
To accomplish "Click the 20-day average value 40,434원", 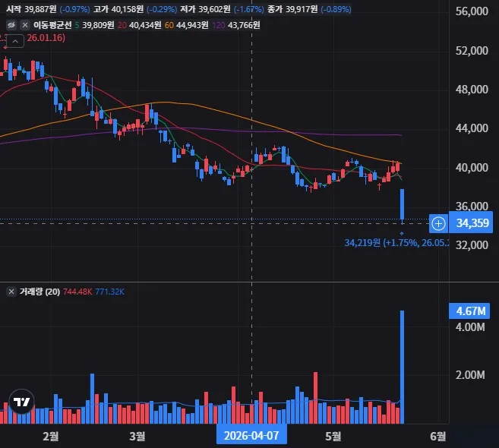I will pyautogui.click(x=145, y=25).
